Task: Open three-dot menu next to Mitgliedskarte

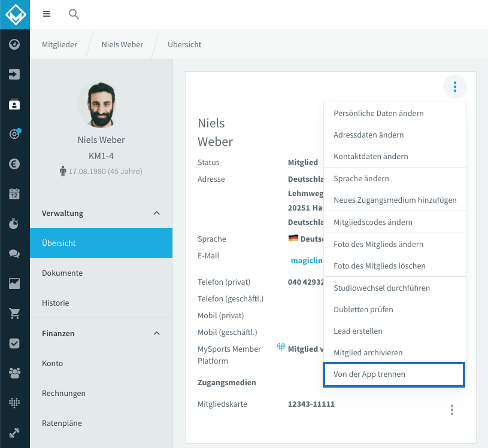Action: coord(452,410)
